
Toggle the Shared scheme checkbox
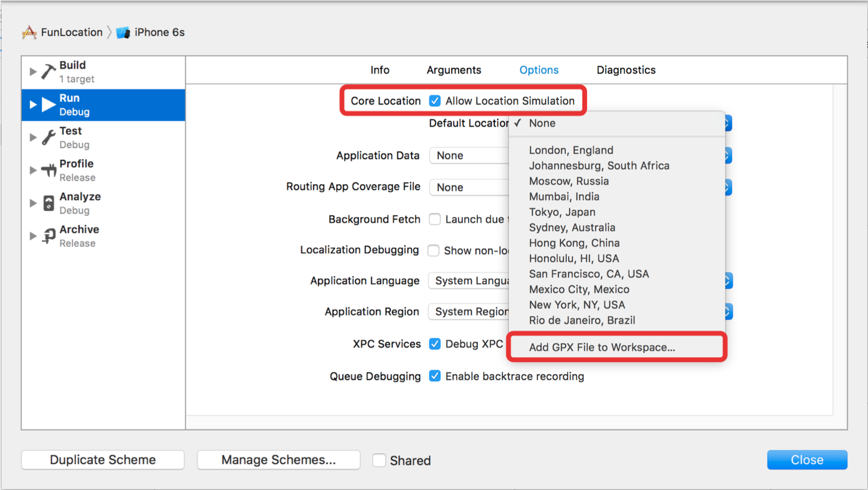[379, 460]
